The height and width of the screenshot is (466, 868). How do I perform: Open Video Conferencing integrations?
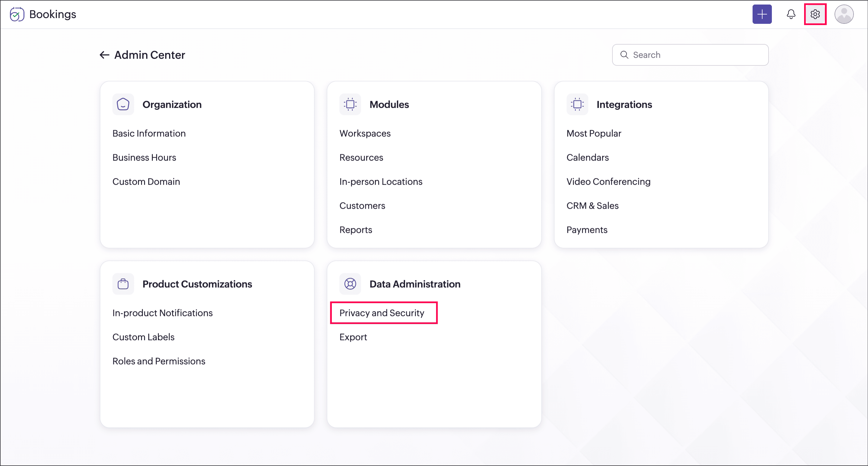[x=609, y=182]
